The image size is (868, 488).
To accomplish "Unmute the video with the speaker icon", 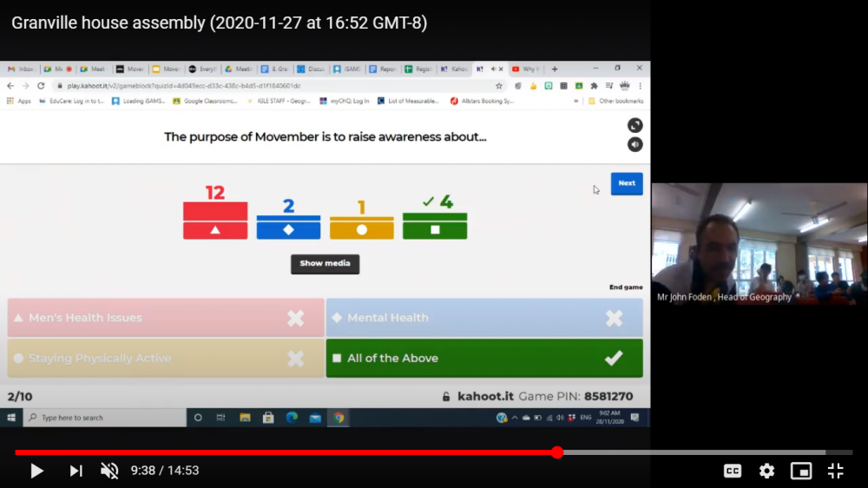I will [109, 471].
